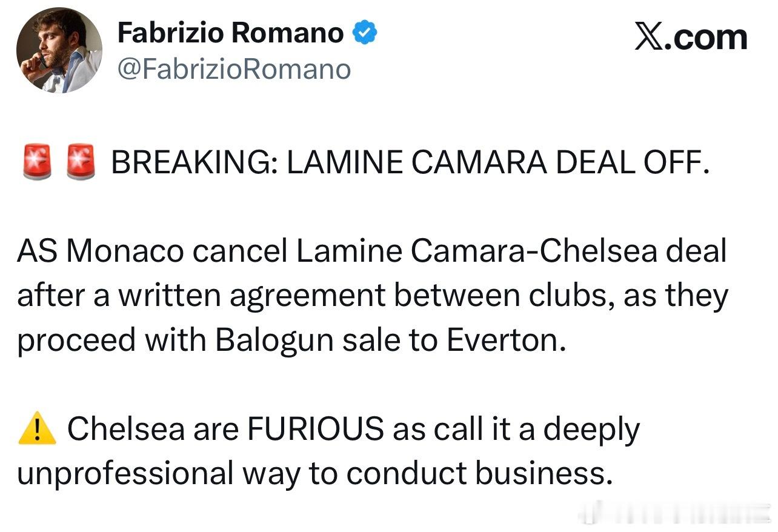This screenshot has width=778, height=532.
Task: Click the LAMINE CAMARA DEAL OFF text
Action: coord(498,164)
